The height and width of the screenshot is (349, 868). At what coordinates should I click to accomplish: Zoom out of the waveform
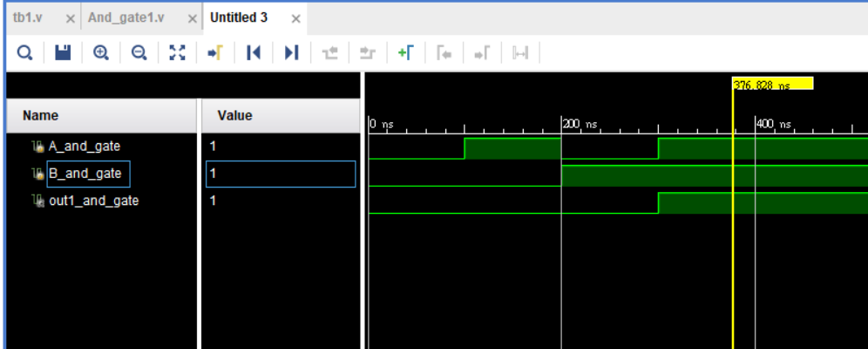coord(139,52)
